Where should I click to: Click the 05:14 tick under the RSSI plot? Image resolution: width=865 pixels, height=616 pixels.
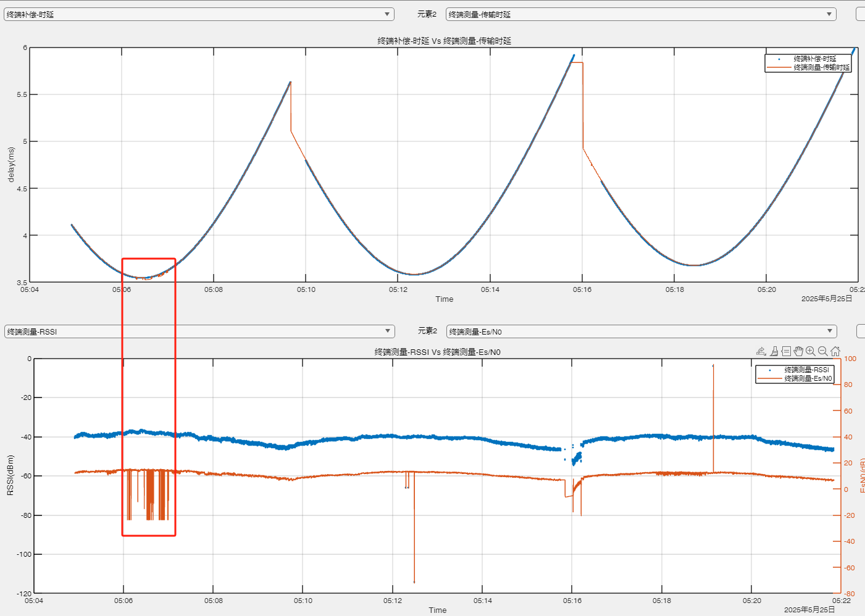click(x=483, y=601)
